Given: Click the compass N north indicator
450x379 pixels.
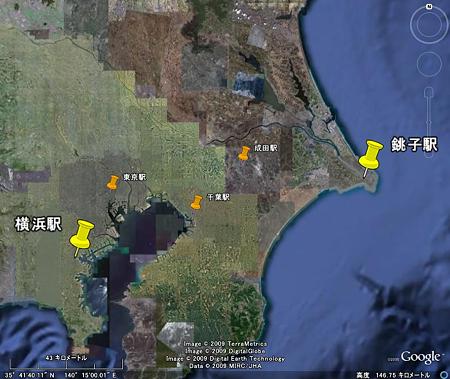Looking at the screenshot, I should [429, 6].
